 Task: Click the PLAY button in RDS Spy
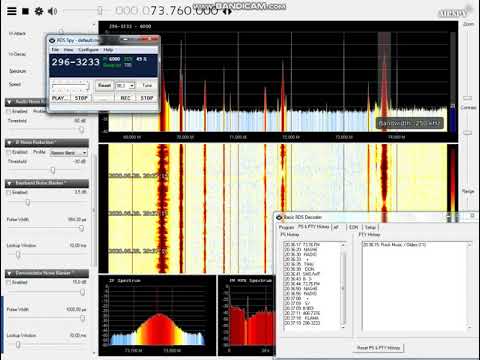point(60,98)
